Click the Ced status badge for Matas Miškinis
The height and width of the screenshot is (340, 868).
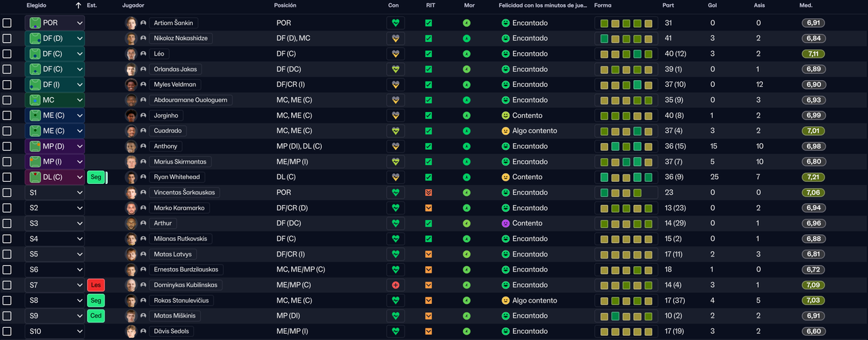[96, 316]
